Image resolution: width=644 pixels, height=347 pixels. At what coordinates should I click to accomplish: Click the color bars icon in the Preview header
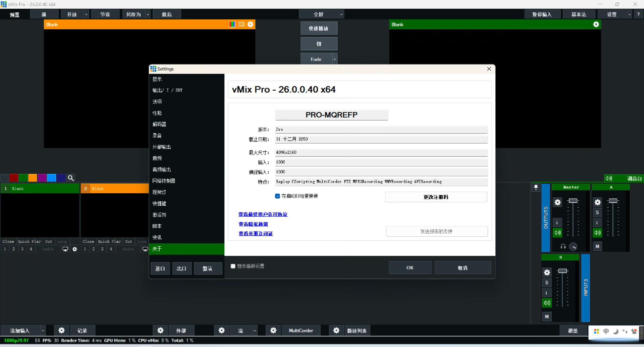point(232,24)
